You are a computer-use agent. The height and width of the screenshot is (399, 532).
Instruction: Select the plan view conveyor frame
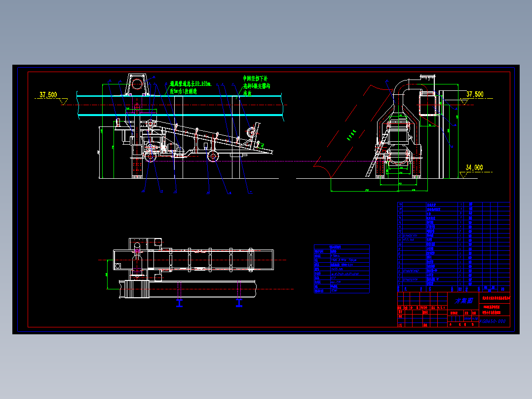point(193,260)
